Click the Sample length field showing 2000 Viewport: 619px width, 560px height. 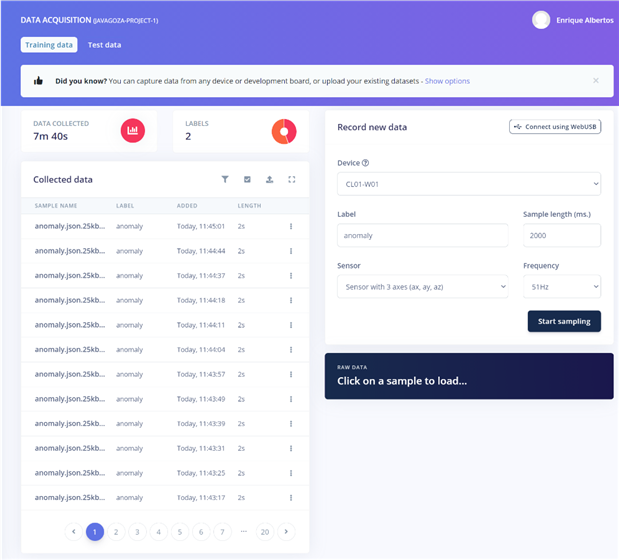[x=562, y=236]
